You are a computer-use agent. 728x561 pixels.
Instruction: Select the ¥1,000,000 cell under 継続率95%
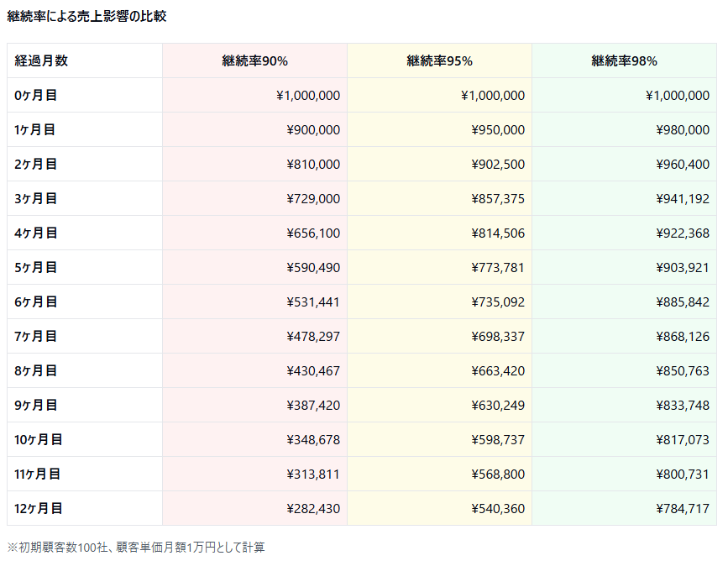[x=440, y=95]
